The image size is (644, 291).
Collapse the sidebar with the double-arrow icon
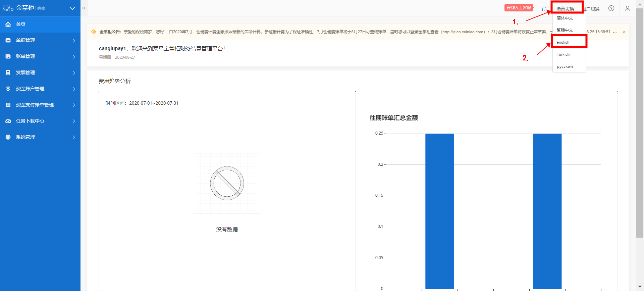(84, 8)
